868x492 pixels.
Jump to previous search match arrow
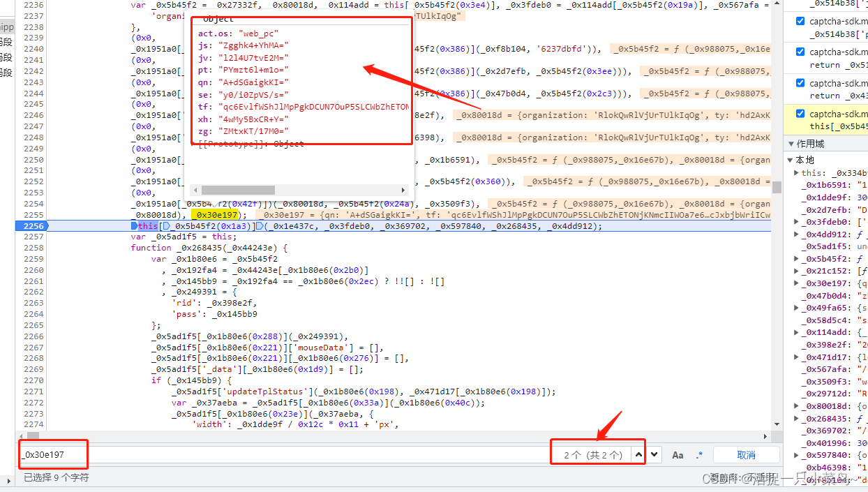[638, 455]
